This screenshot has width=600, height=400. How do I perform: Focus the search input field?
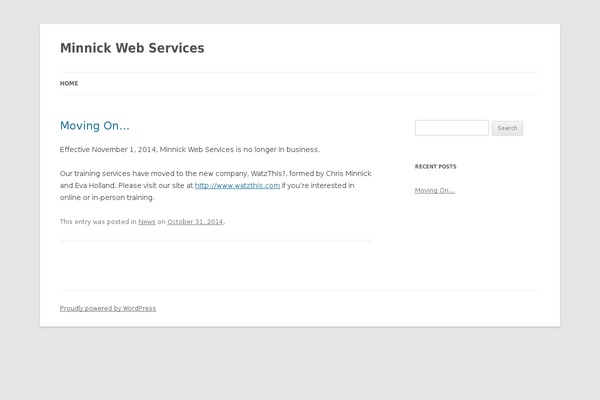(452, 128)
